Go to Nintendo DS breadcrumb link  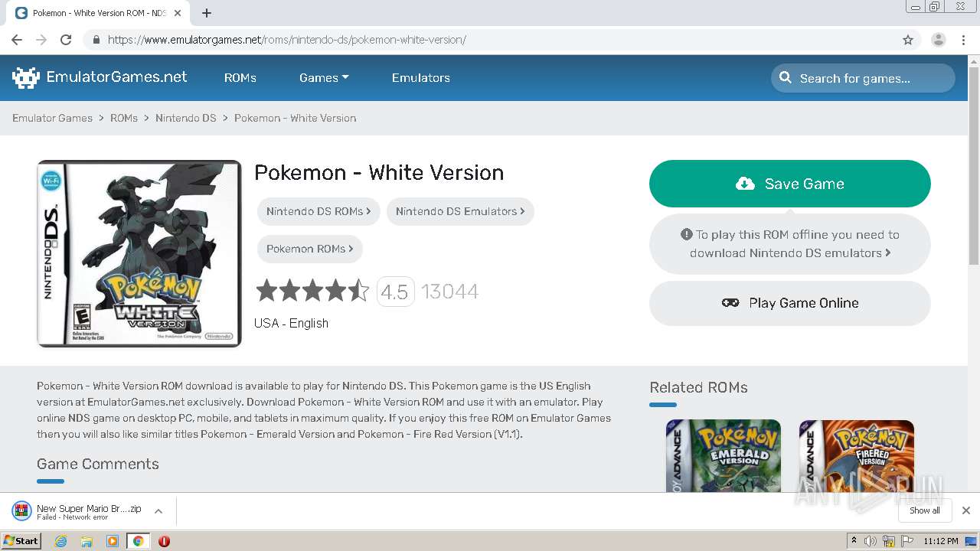click(x=186, y=118)
